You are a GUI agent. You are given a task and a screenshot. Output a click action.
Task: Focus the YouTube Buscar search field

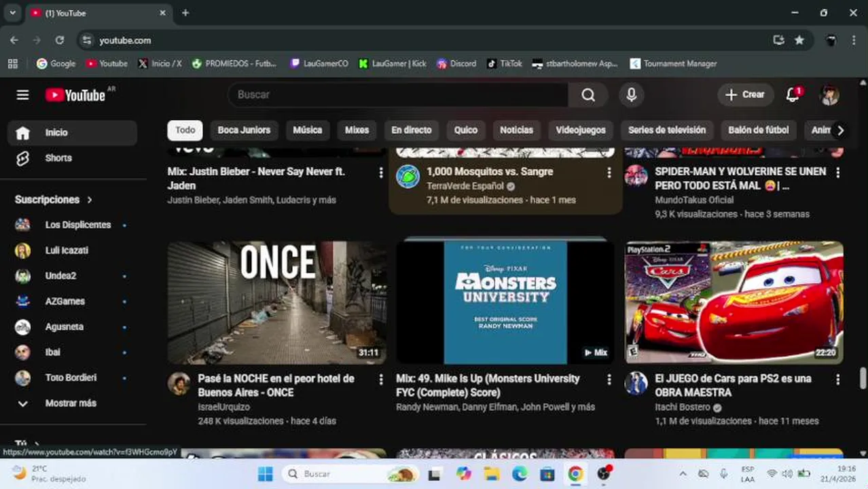pos(398,95)
